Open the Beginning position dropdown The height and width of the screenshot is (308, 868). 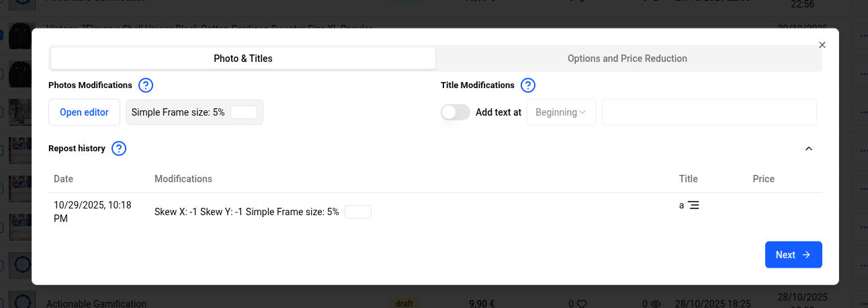[x=561, y=112]
